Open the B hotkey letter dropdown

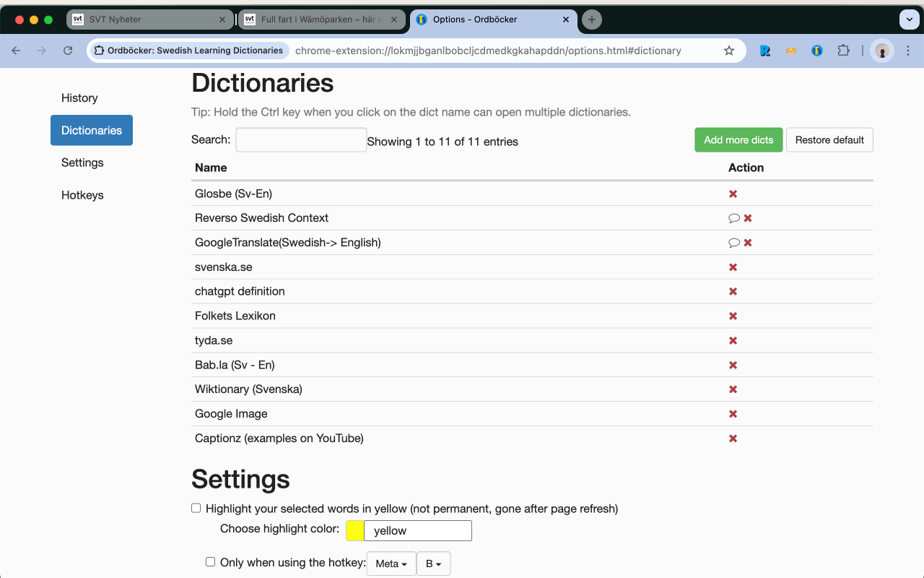(433, 564)
